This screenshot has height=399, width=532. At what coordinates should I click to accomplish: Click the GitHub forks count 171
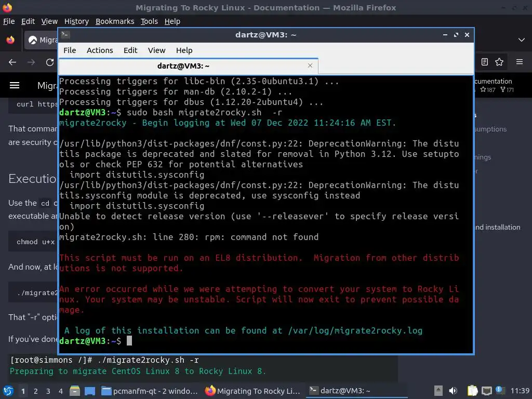(x=507, y=90)
